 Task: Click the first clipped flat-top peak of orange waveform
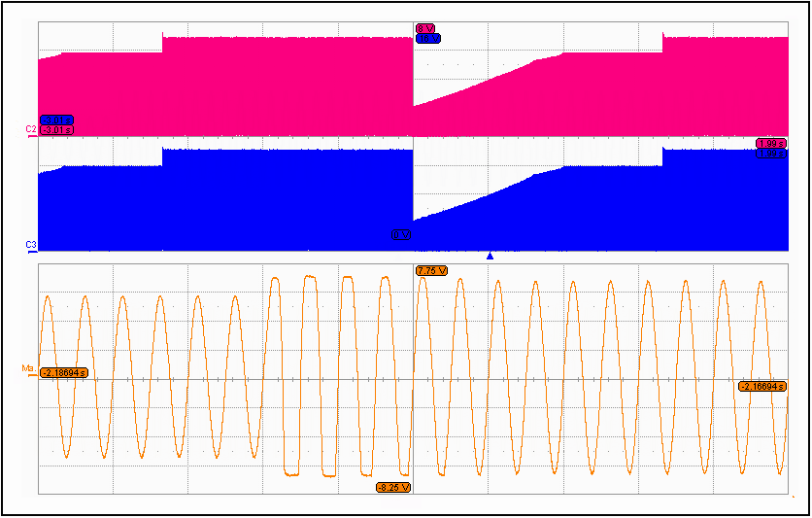pos(275,278)
